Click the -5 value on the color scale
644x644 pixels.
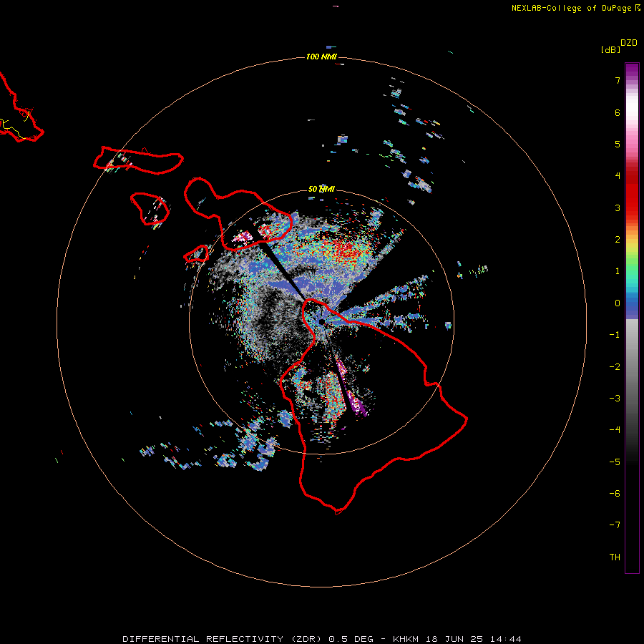point(615,462)
